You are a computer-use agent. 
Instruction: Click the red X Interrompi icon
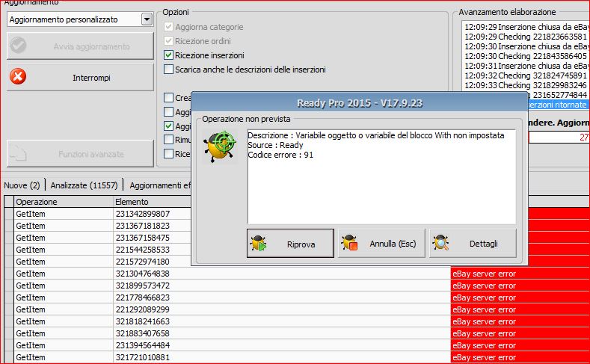pos(18,77)
